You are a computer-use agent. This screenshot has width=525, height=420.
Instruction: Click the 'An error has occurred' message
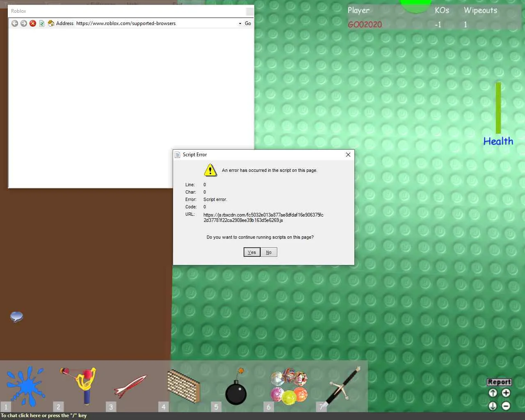[269, 170]
